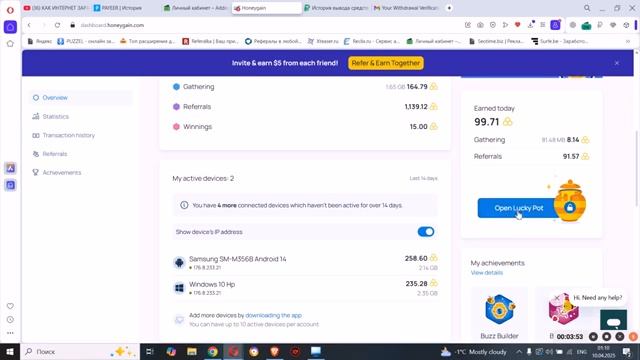
Task: Open Google Chrome from the taskbar
Action: (x=213, y=351)
